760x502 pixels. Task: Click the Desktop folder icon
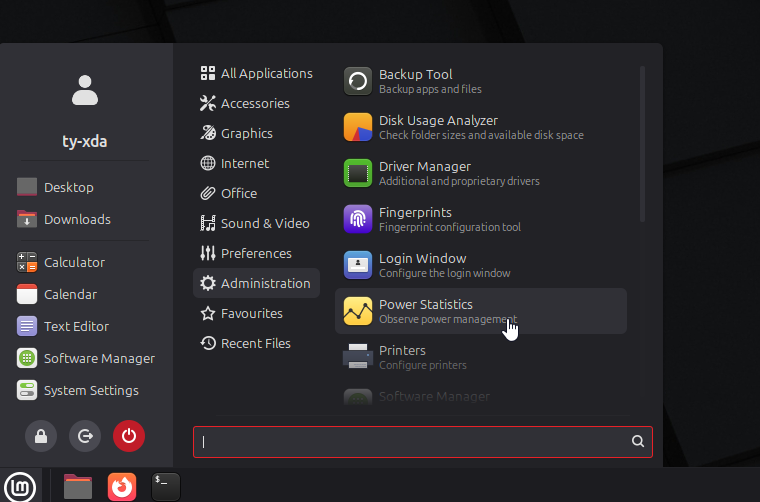(x=27, y=187)
